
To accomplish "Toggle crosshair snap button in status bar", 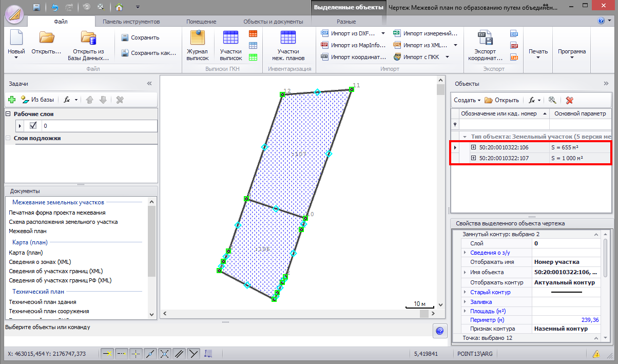I will 136,353.
